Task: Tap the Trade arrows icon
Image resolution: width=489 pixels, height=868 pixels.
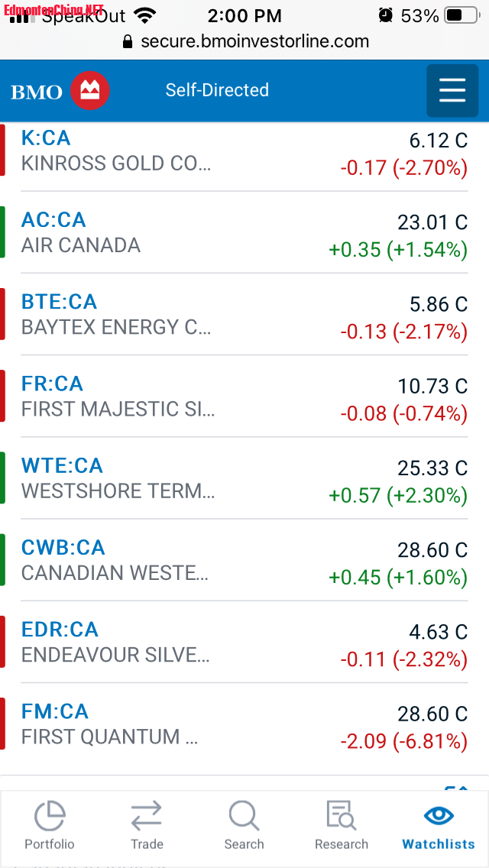Action: [x=147, y=815]
